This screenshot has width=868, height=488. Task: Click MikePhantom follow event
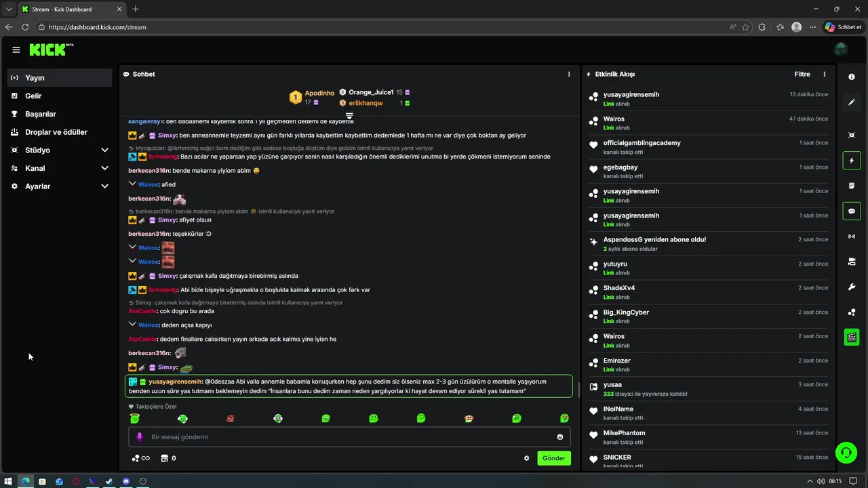point(709,437)
